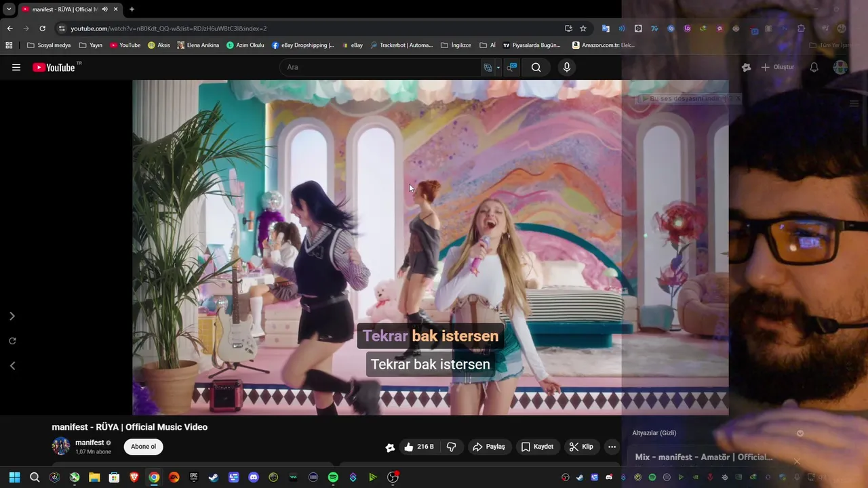The image size is (868, 488).
Task: Open Windows search from taskbar
Action: click(x=35, y=477)
